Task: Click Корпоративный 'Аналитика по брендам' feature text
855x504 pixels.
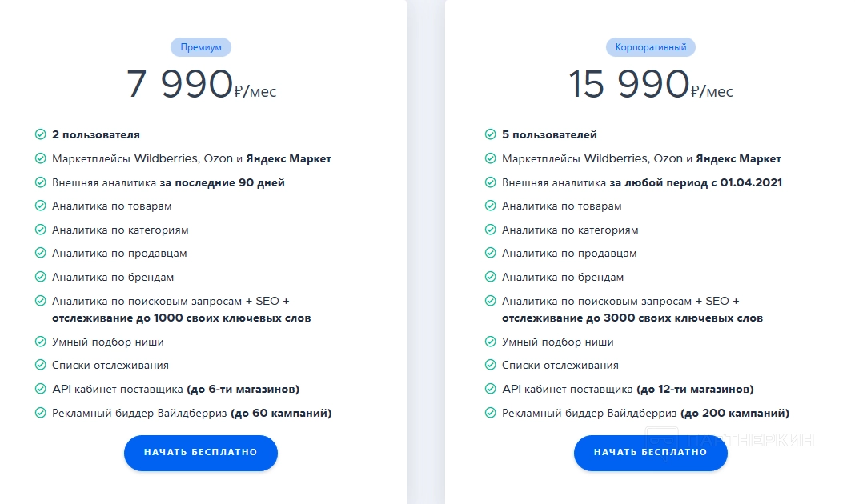Action: [x=563, y=278]
